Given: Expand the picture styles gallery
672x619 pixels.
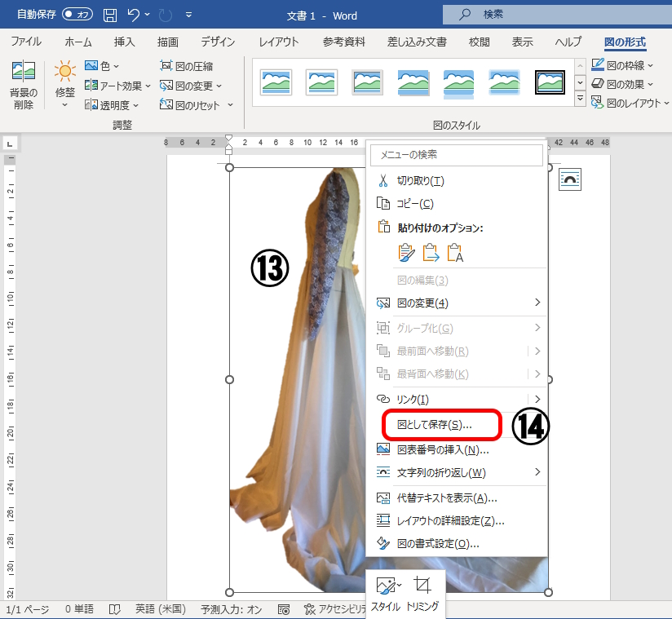Looking at the screenshot, I should tap(580, 99).
